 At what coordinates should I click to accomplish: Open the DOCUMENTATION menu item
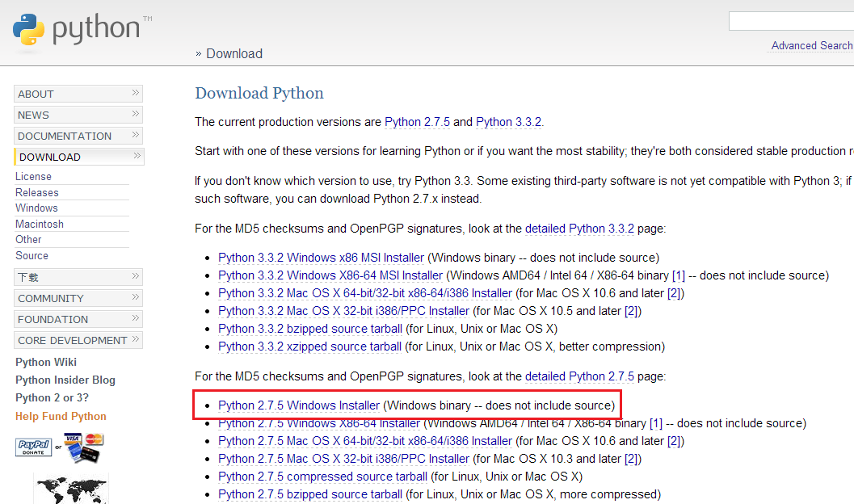pos(78,136)
